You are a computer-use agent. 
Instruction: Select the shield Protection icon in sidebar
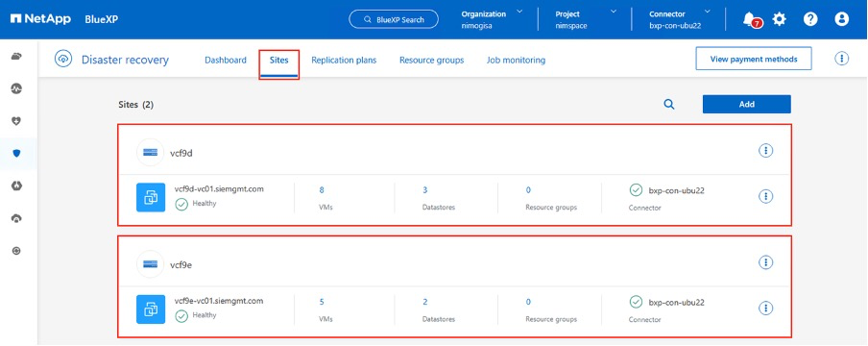tap(16, 154)
